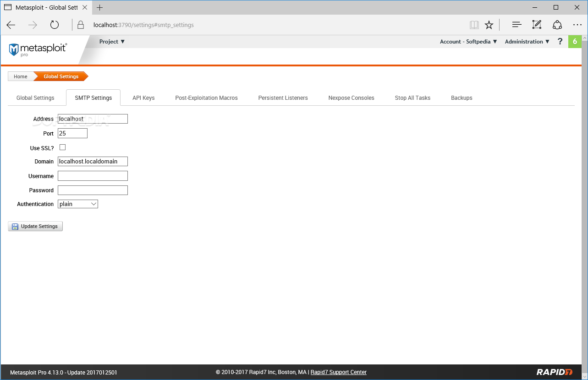This screenshot has height=380, width=588.
Task: Go back to the previous page
Action: [x=11, y=25]
